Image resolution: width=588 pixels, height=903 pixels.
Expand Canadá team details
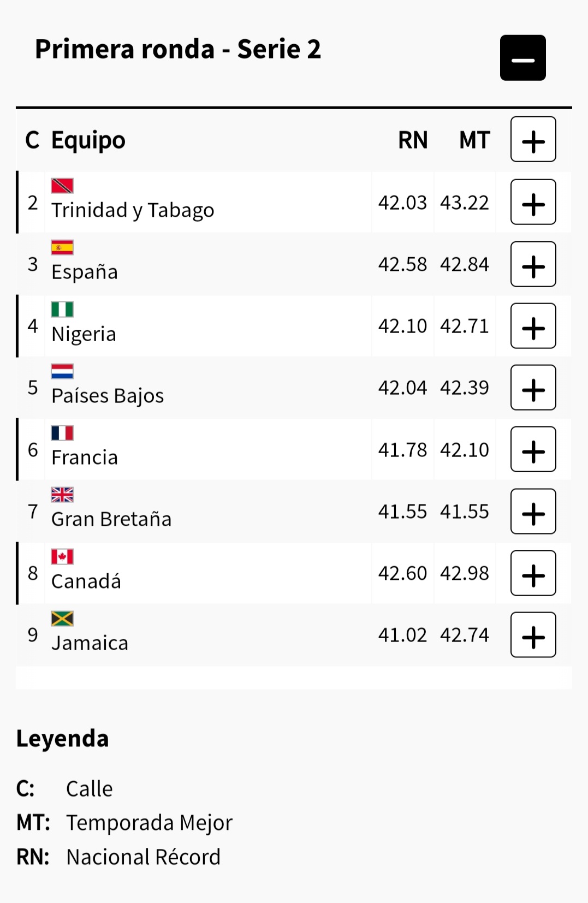[x=533, y=573]
